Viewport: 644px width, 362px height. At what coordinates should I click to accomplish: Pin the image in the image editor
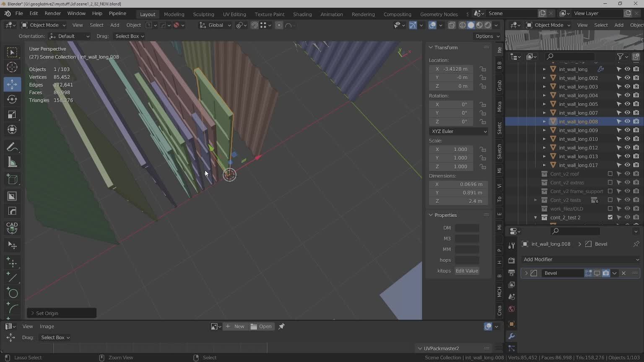click(x=282, y=326)
